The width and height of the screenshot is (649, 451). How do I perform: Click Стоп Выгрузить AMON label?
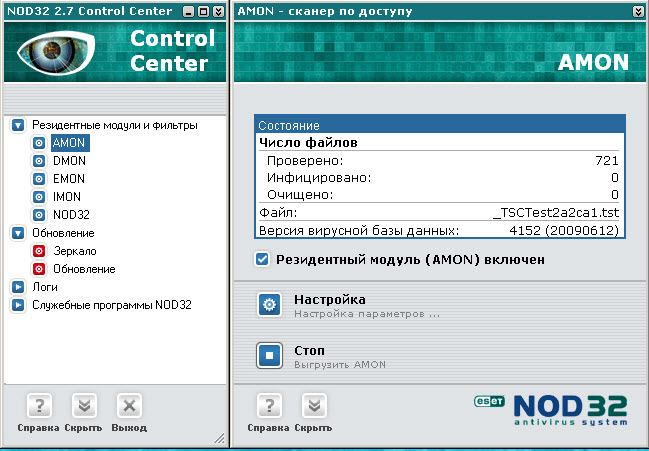[x=340, y=357]
